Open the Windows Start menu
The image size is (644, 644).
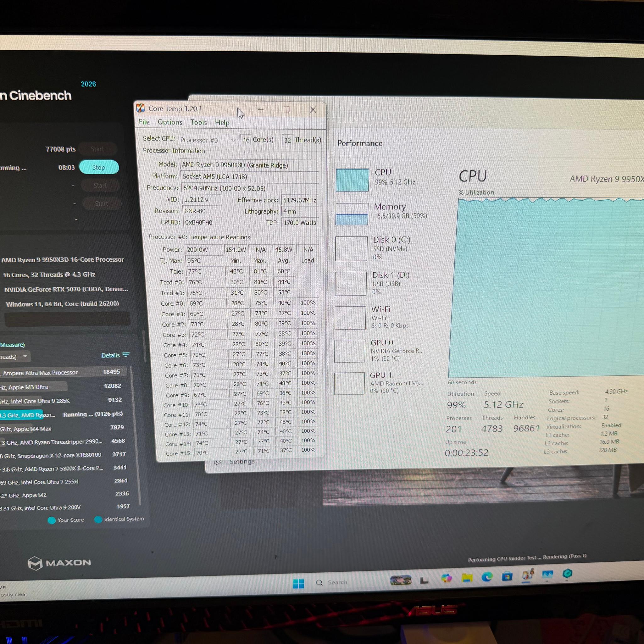(298, 583)
